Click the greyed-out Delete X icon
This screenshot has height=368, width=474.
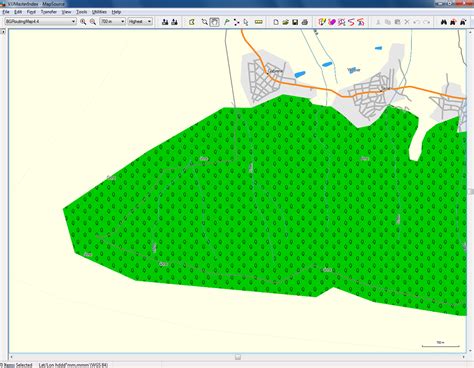(x=407, y=22)
